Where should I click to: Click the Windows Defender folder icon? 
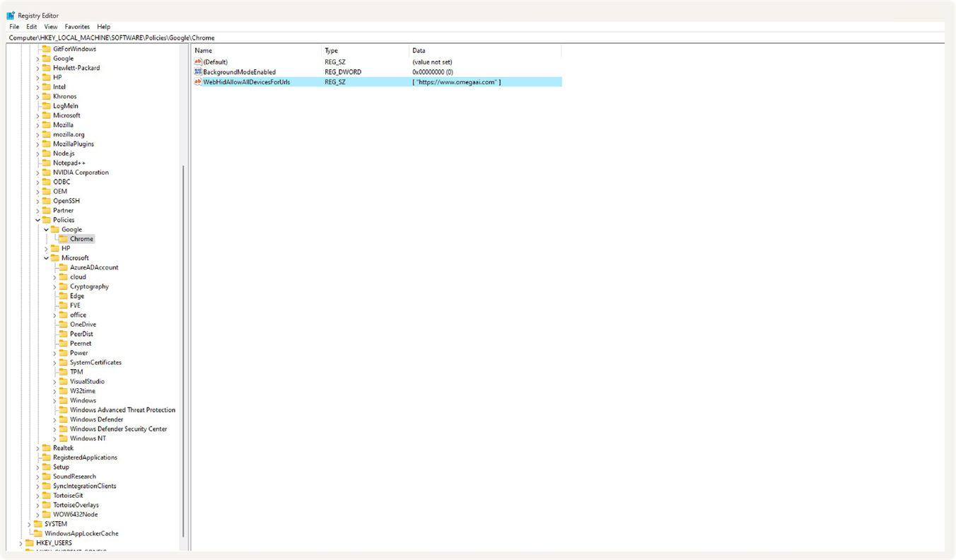click(64, 419)
